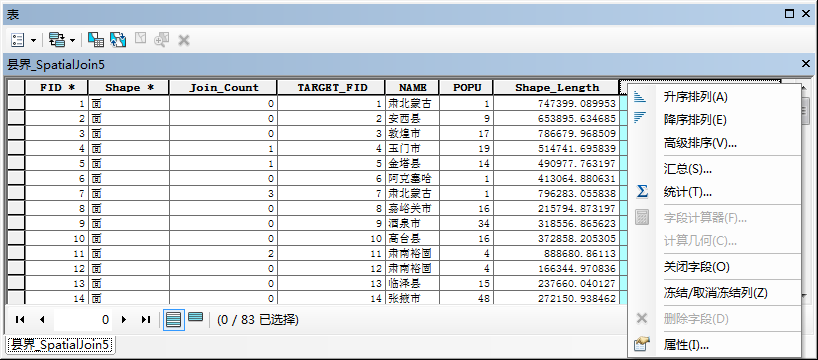The height and width of the screenshot is (360, 818).
Task: Go to the previous record
Action: point(42,319)
